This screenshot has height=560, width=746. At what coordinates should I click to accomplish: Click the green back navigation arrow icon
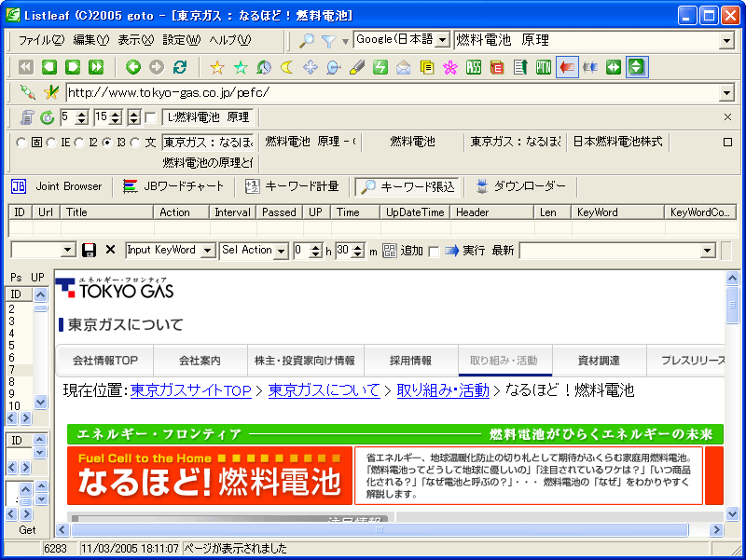click(135, 67)
